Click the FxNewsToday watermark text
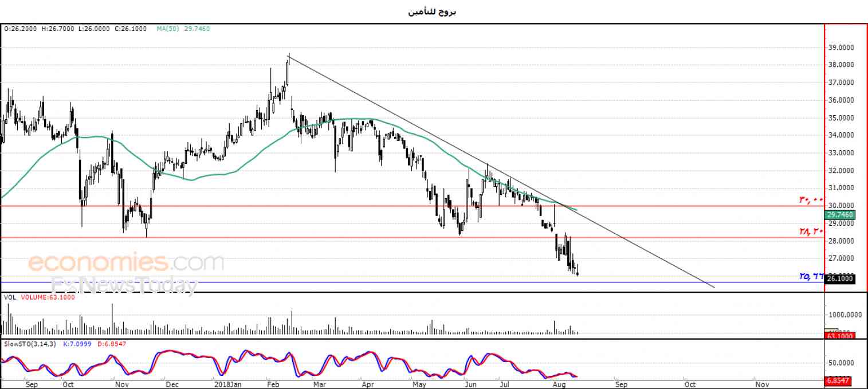Screen dimensions: 868x389 click(125, 285)
